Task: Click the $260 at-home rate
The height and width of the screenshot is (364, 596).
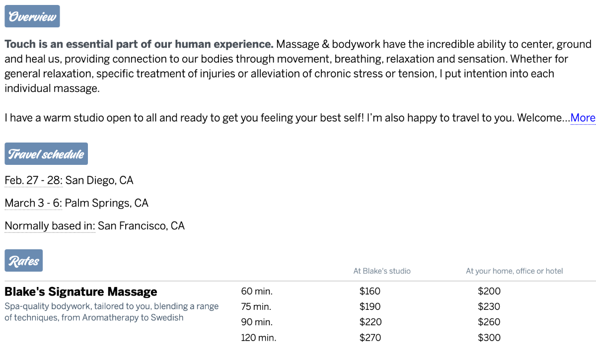Action: pyautogui.click(x=489, y=322)
